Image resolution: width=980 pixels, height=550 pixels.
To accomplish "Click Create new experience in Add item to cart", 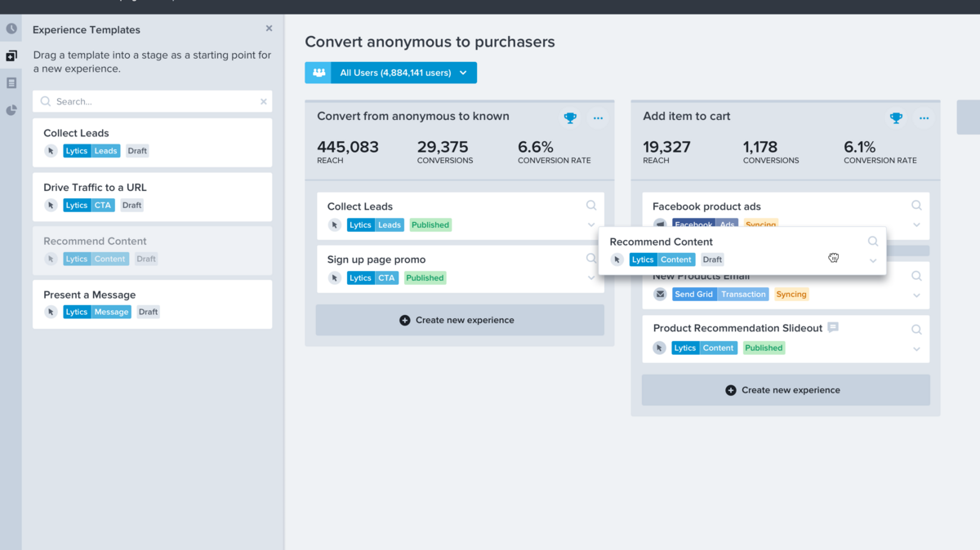I will (785, 390).
